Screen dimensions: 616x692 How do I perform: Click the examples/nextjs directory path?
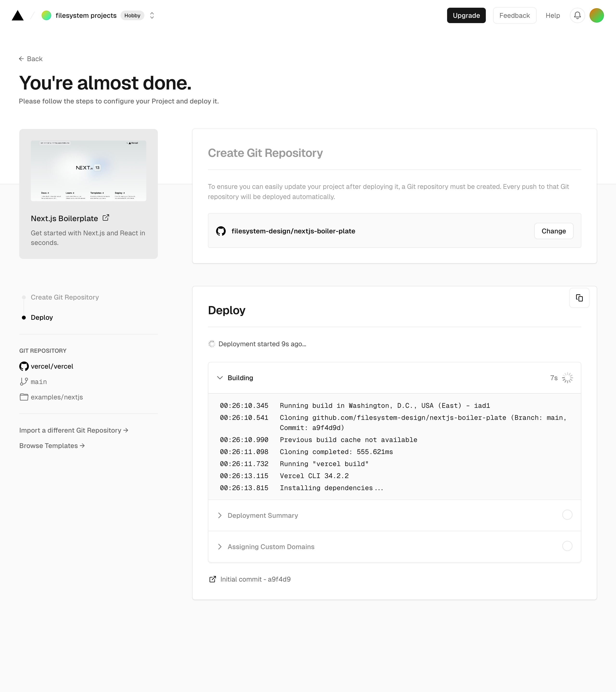[57, 397]
